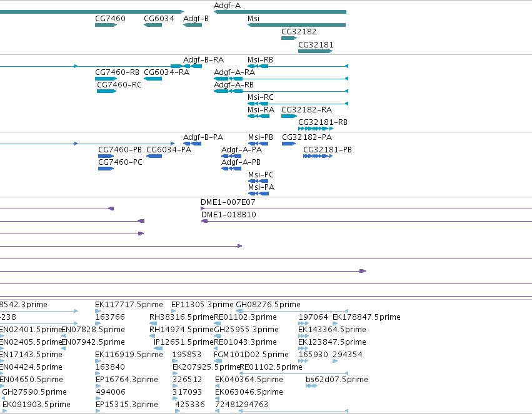Select EST bs62d07.5prime
The image size is (532, 414).
click(336, 380)
